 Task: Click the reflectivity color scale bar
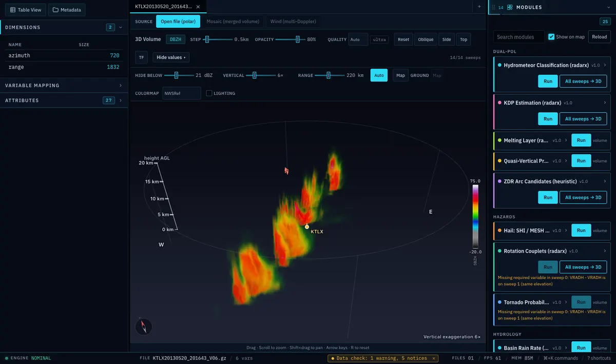tap(476, 216)
